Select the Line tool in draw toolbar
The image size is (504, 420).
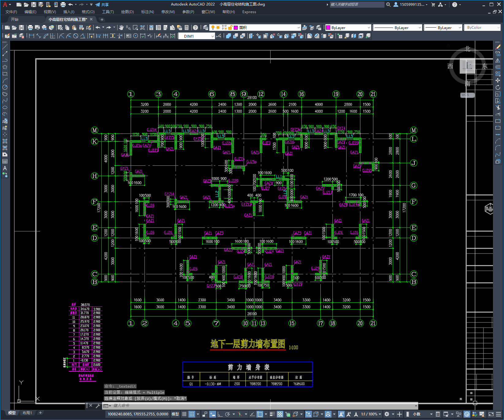(5, 47)
